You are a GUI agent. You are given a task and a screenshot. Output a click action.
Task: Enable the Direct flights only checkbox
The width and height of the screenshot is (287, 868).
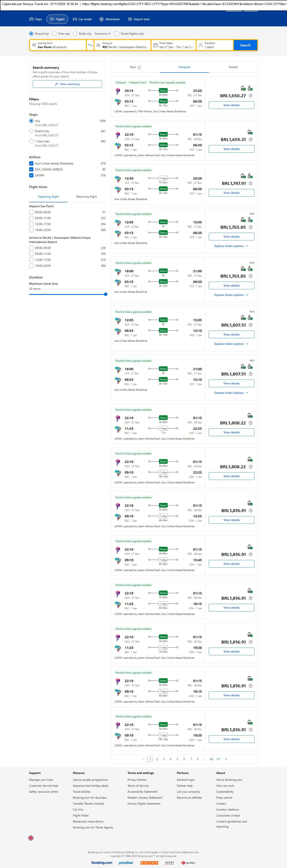pos(117,34)
